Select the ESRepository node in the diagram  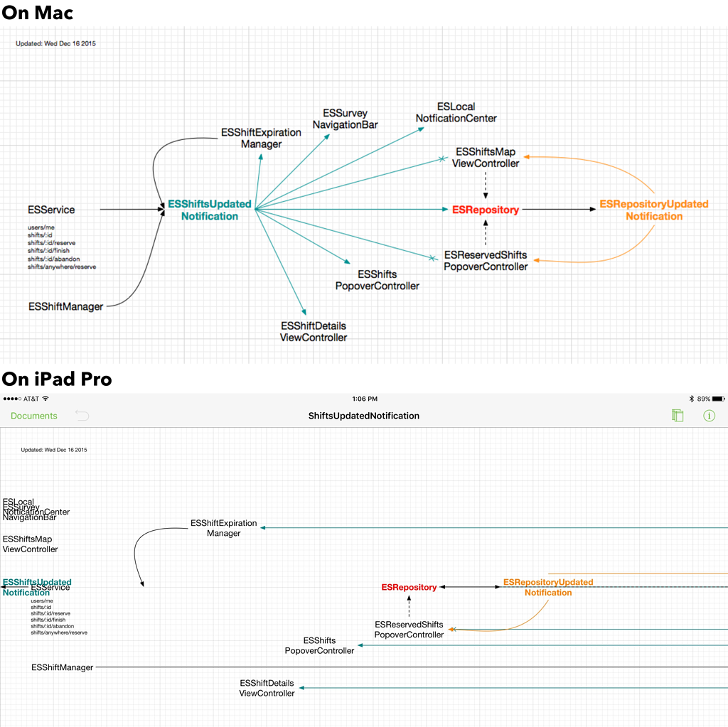[x=486, y=210]
